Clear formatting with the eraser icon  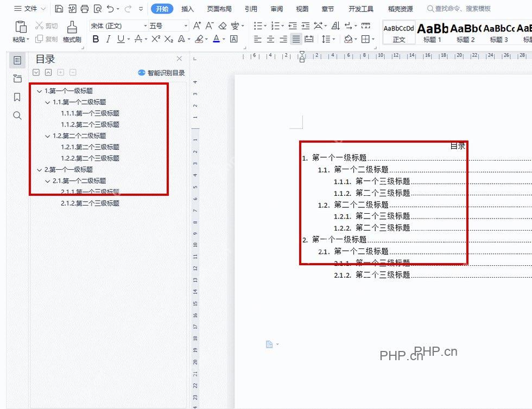(222, 25)
